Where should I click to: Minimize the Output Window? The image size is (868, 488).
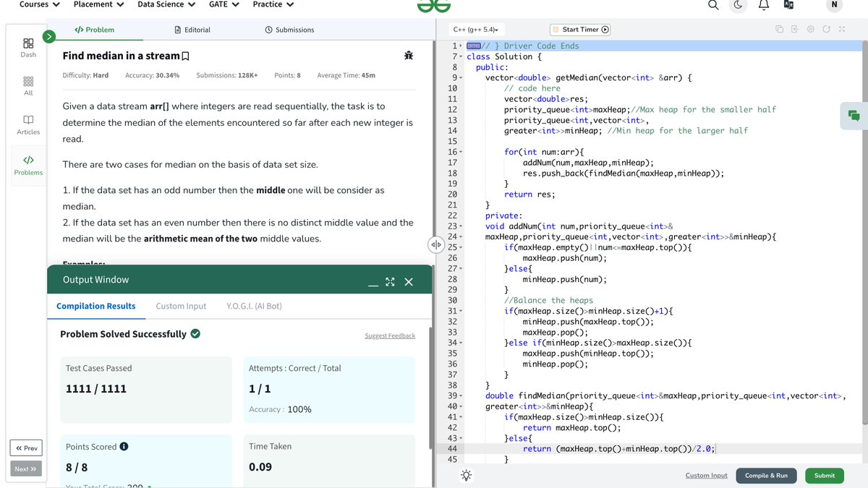pos(373,284)
